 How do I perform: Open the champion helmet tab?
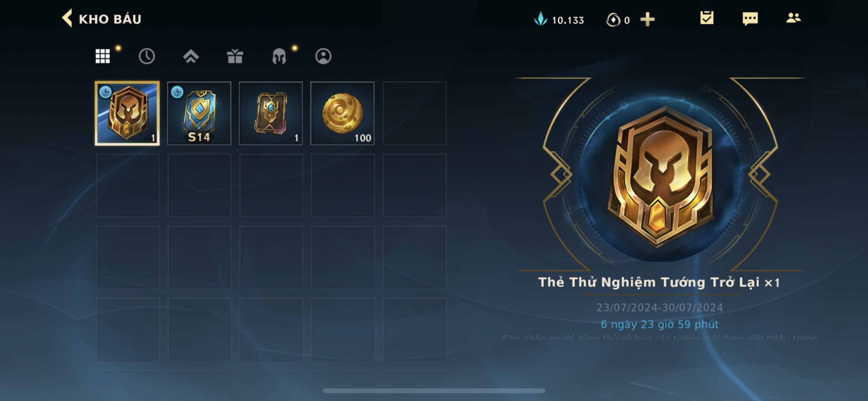pyautogui.click(x=279, y=56)
